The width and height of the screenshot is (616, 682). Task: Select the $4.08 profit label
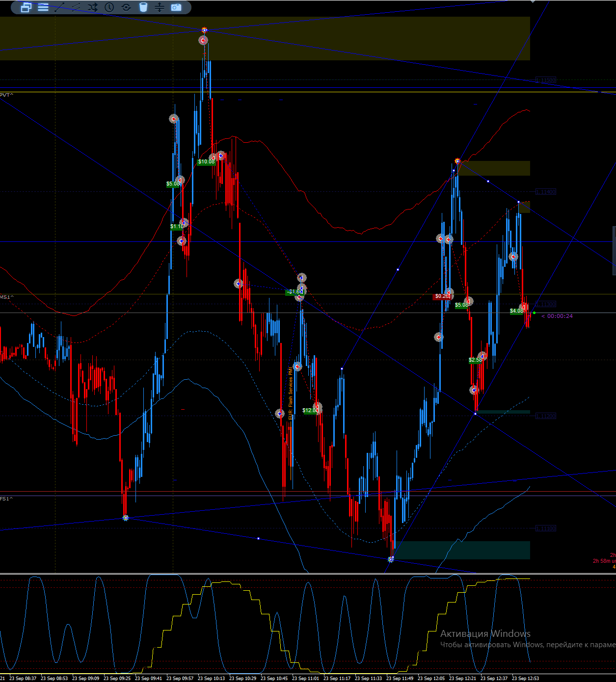[x=516, y=311]
